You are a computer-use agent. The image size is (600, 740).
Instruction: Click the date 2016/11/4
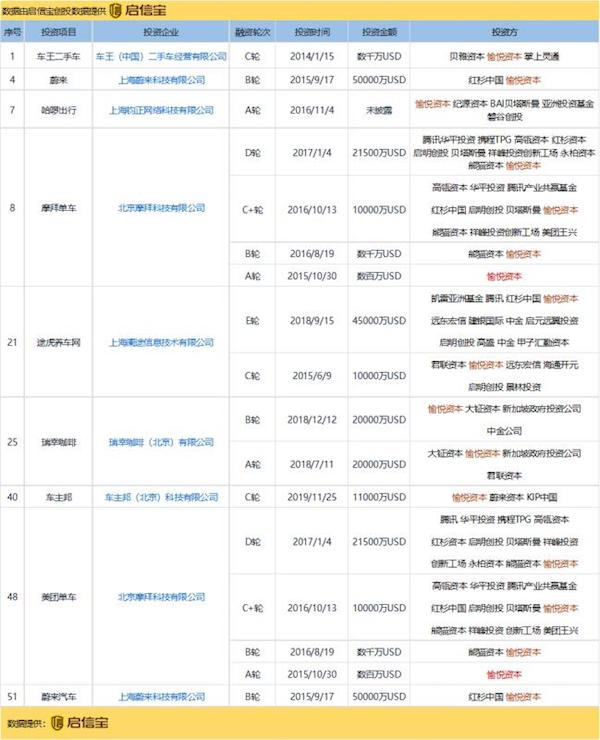(x=312, y=110)
